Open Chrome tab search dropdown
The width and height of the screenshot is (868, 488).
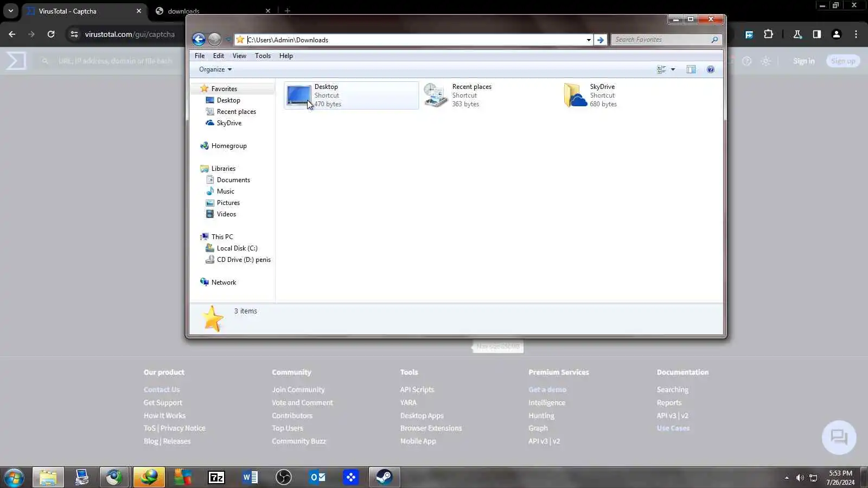point(10,11)
